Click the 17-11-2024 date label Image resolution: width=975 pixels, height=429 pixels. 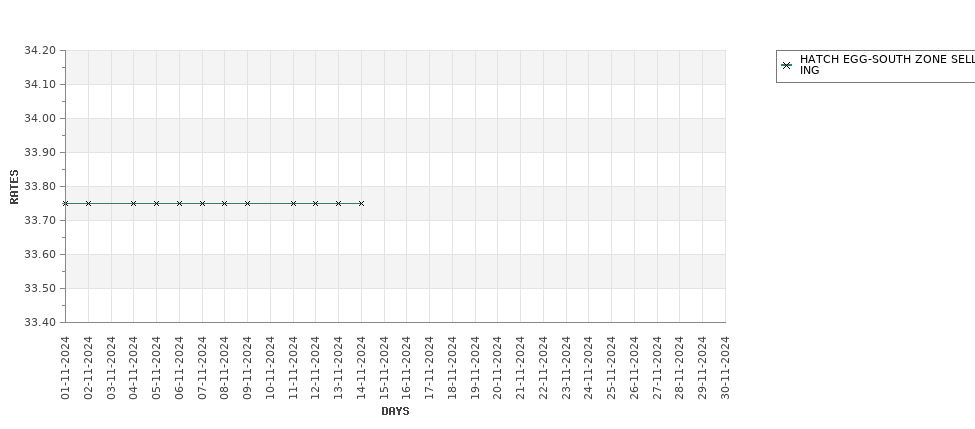pos(429,367)
